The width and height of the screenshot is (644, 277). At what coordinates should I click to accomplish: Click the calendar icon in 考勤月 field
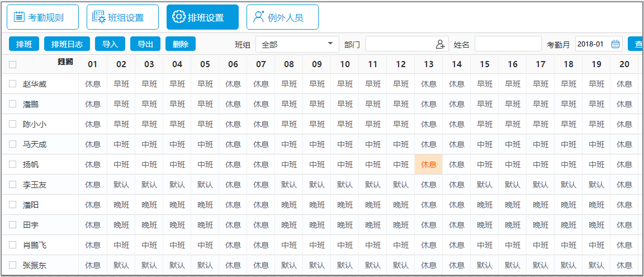coord(615,44)
